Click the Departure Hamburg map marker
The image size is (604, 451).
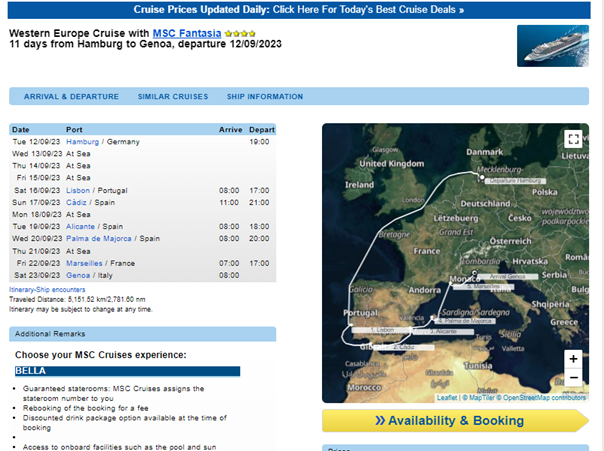[x=482, y=177]
